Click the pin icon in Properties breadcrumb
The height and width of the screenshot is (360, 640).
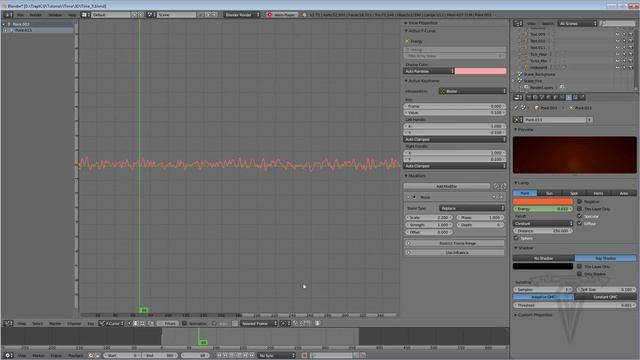click(516, 108)
